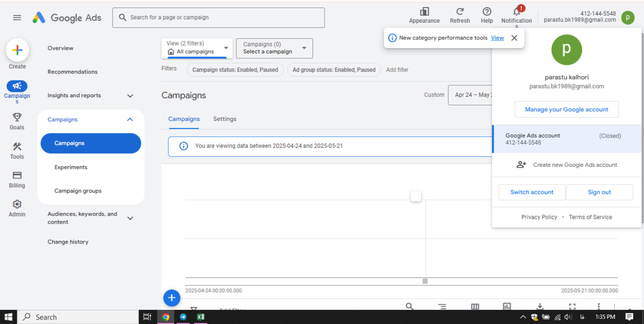
Task: Open the Notifications bell
Action: tap(516, 12)
